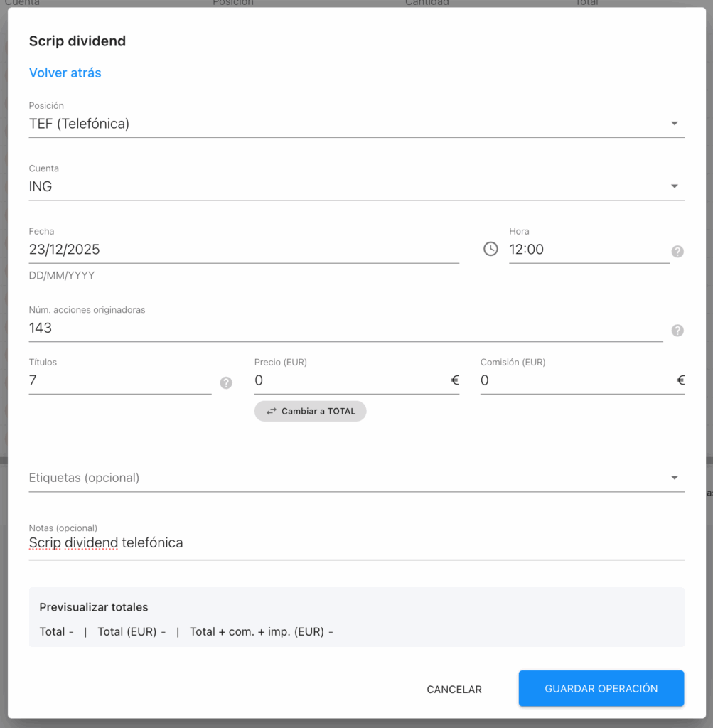Viewport: 713px width, 728px height.
Task: Click the euro symbol in Precio field
Action: pyautogui.click(x=455, y=380)
